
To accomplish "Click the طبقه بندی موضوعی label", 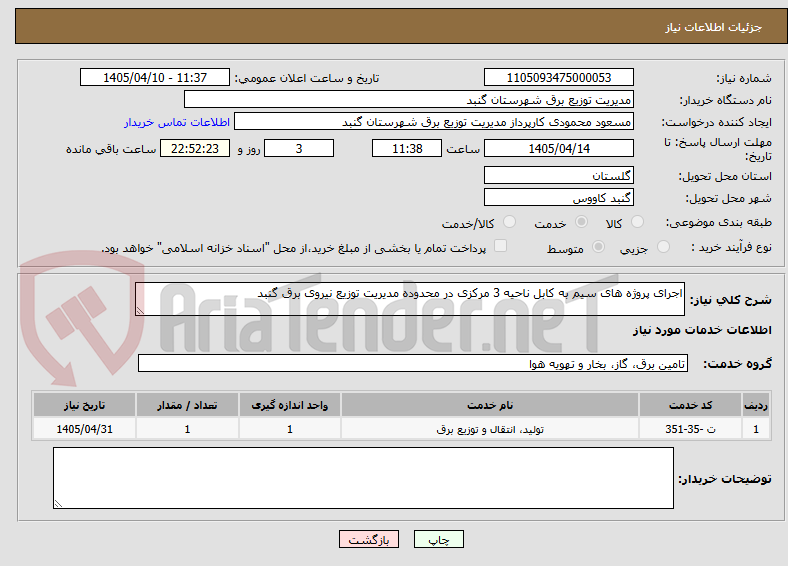I will 719,222.
